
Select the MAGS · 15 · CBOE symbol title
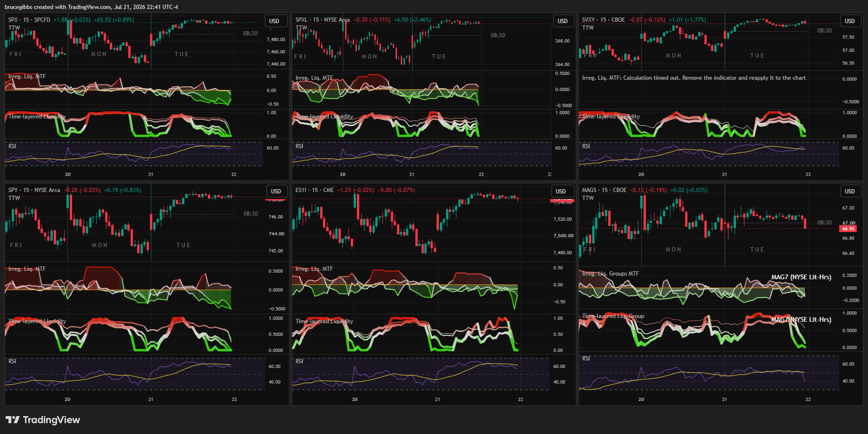(x=604, y=190)
